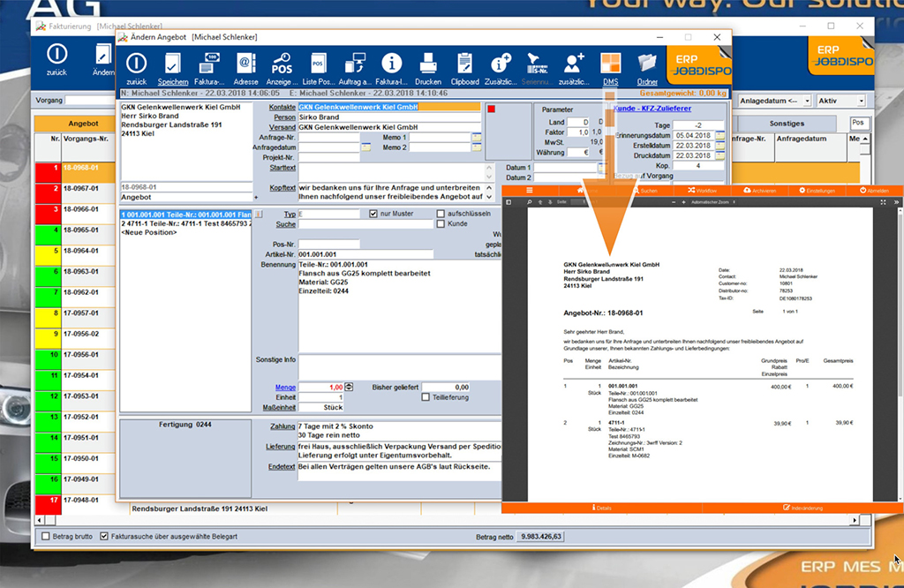Click Indexänderung at DMS bottom bar
This screenshot has height=588, width=904.
click(803, 508)
